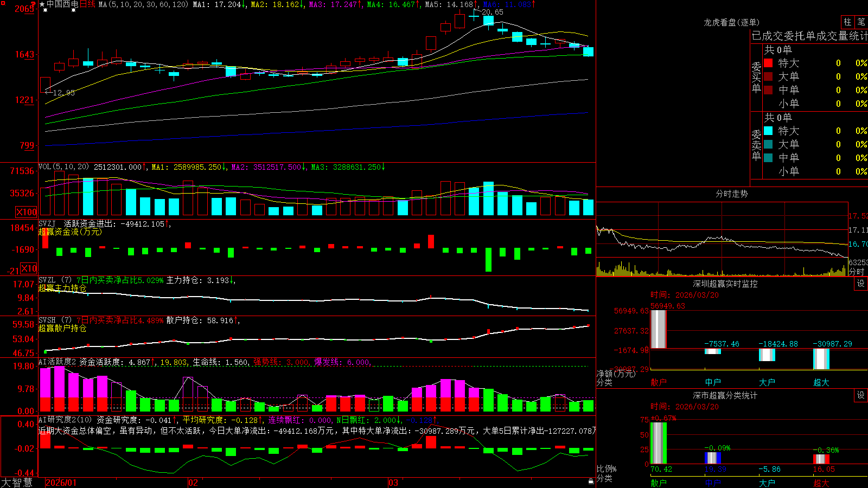Click the 龙虎看盘(逐单) panel title
This screenshot has height=488, width=868.
pos(731,22)
